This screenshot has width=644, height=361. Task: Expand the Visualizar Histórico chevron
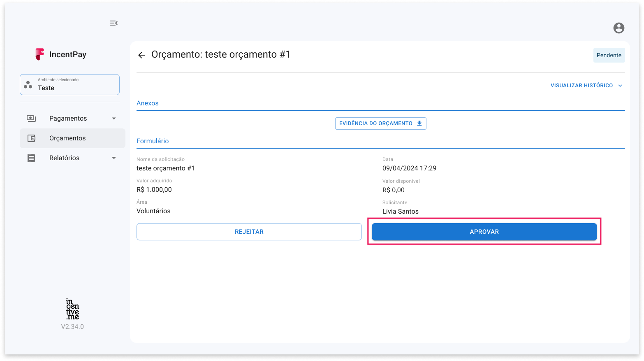620,86
